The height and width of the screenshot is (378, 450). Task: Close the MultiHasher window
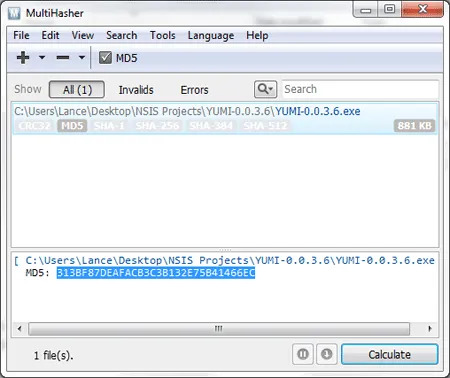coord(423,9)
